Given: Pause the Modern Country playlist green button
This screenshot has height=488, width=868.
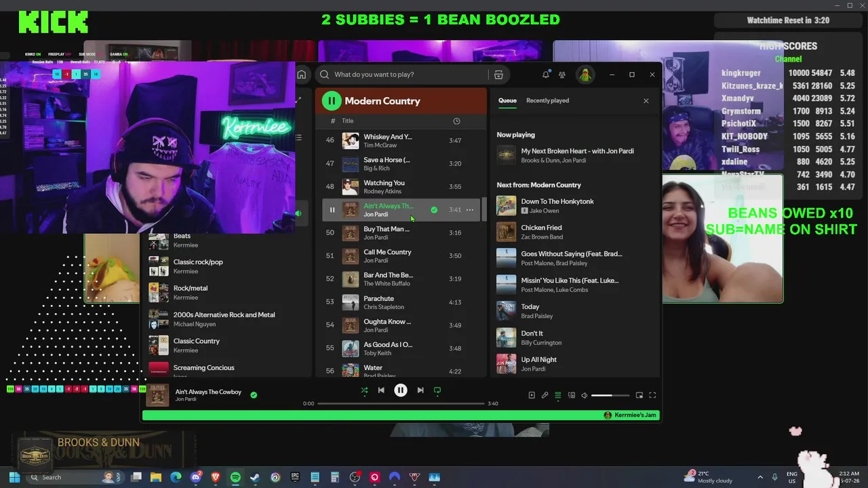Looking at the screenshot, I should point(332,101).
